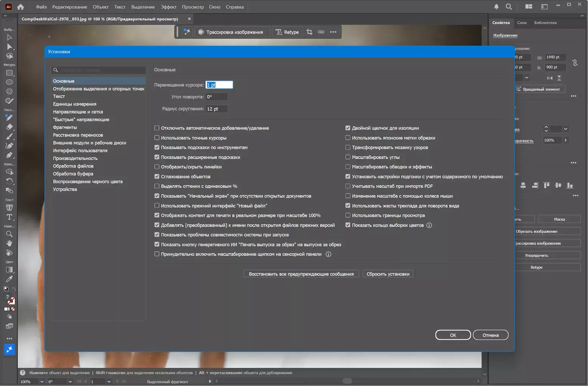This screenshot has height=386, width=588.
Task: Open the notifications bell icon
Action: pos(496,7)
